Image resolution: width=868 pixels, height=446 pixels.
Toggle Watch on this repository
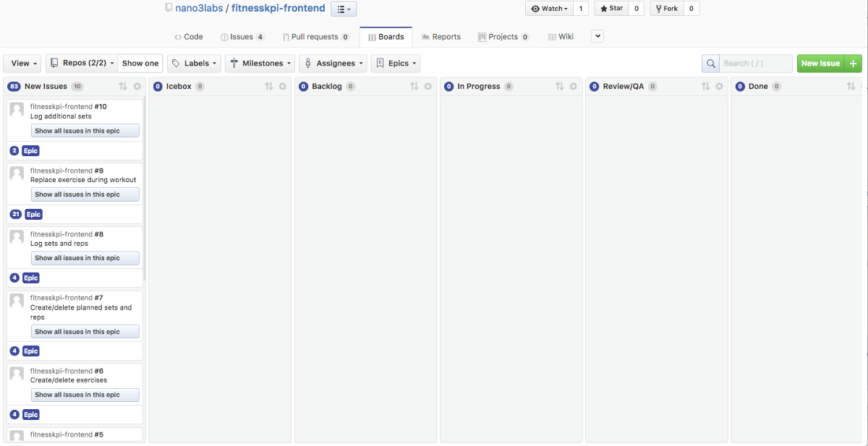pos(550,9)
